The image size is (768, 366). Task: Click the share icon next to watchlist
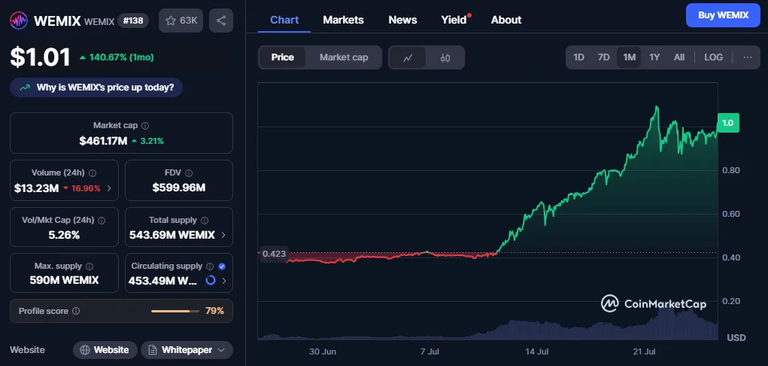(221, 21)
